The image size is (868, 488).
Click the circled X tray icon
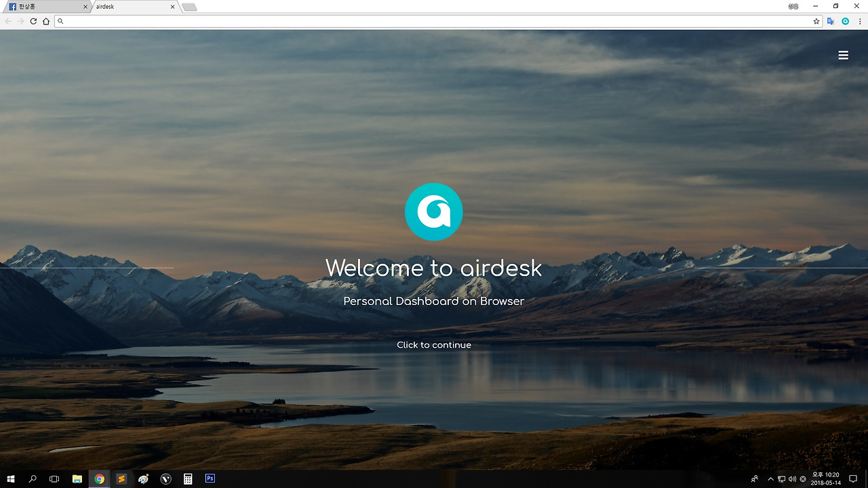803,479
